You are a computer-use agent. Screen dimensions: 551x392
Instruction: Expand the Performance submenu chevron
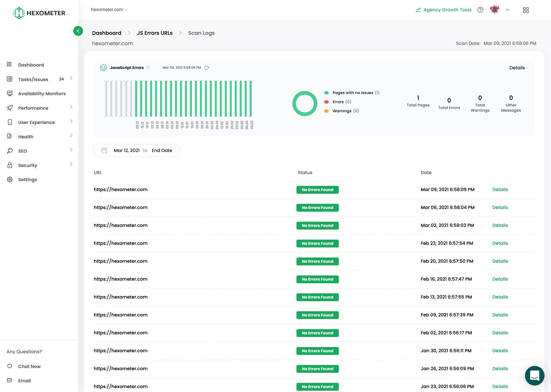click(71, 107)
